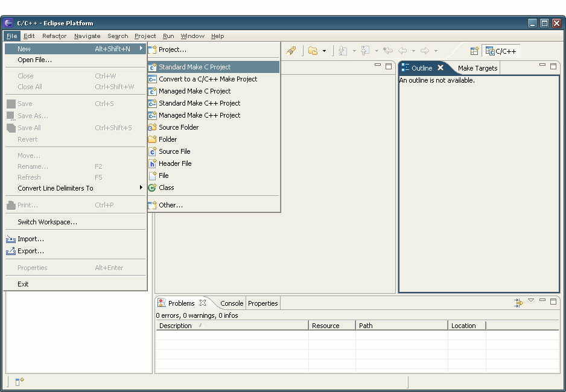The width and height of the screenshot is (566, 392).
Task: Open the Help menu
Action: (217, 36)
